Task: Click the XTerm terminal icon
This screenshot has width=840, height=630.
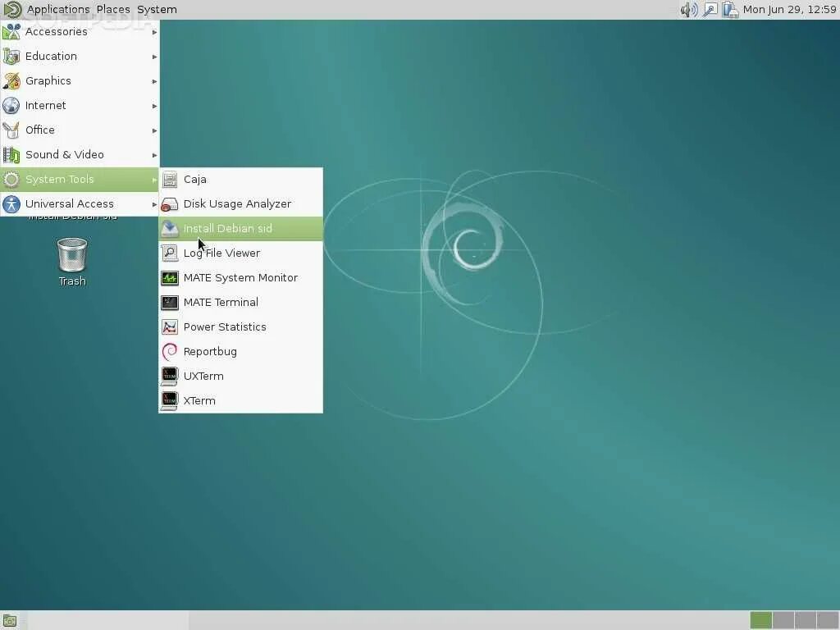Action: tap(169, 401)
